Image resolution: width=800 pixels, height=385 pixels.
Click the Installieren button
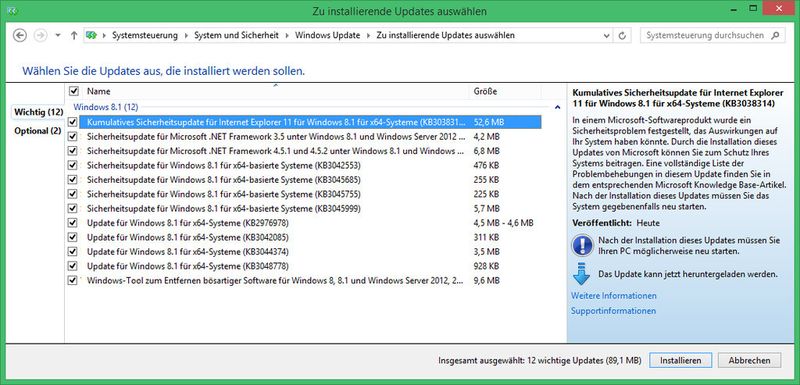point(681,361)
